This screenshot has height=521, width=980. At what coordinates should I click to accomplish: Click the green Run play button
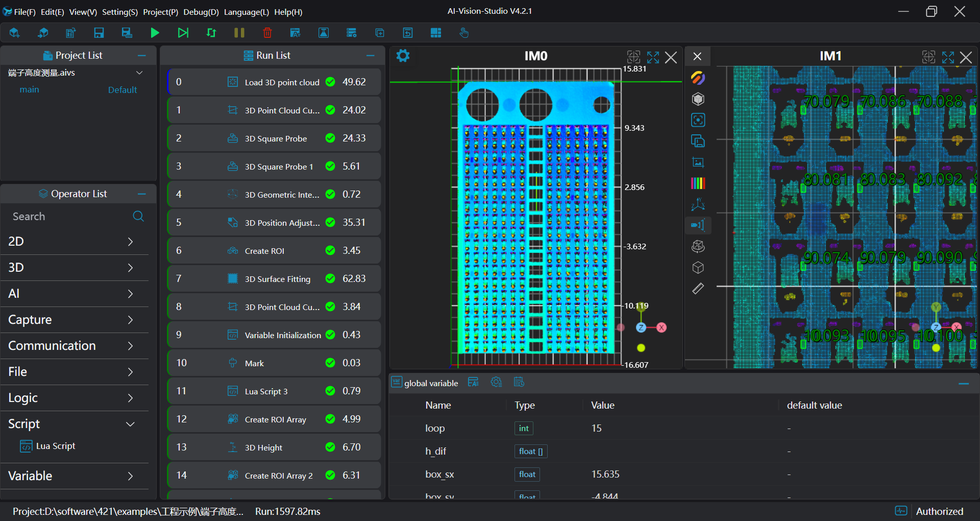click(155, 33)
